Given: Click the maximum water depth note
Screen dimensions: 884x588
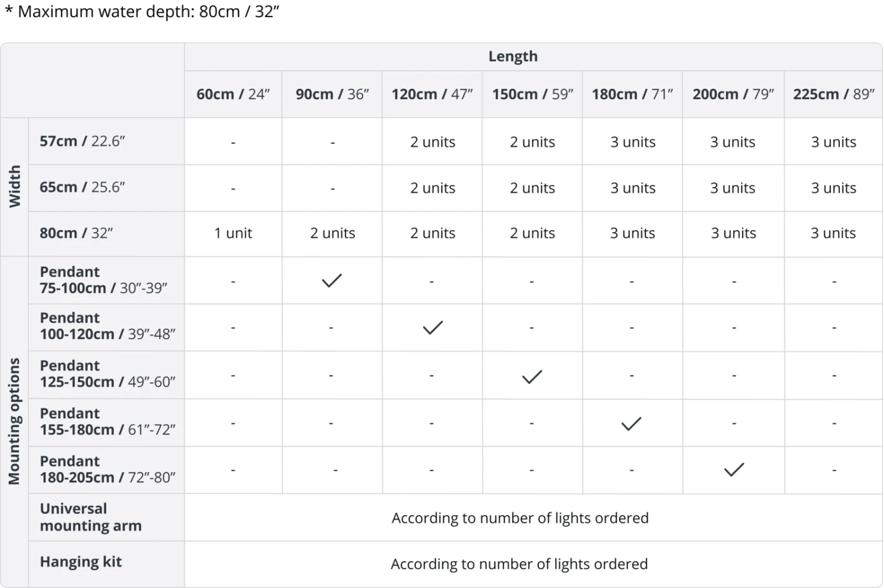Looking at the screenshot, I should 141,12.
